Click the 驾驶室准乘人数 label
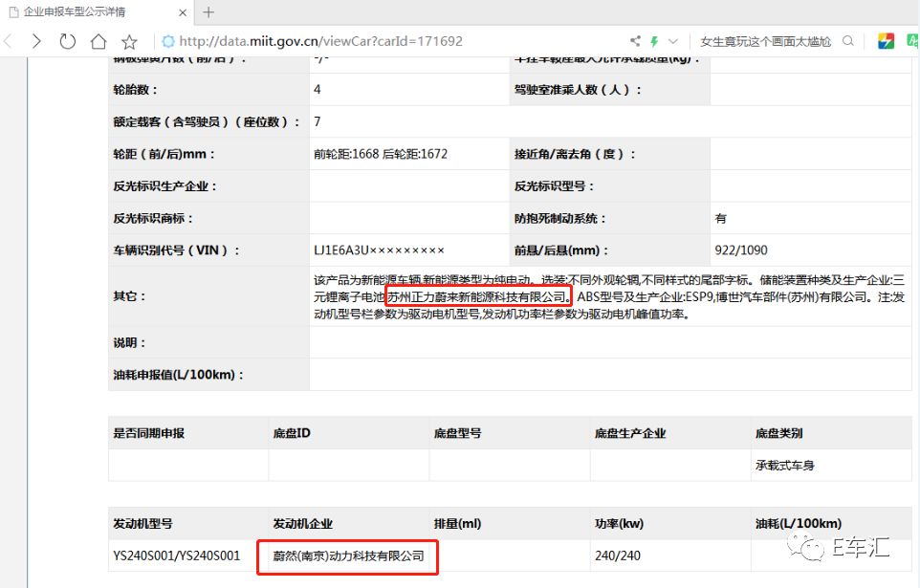This screenshot has width=920, height=588. coord(578,90)
